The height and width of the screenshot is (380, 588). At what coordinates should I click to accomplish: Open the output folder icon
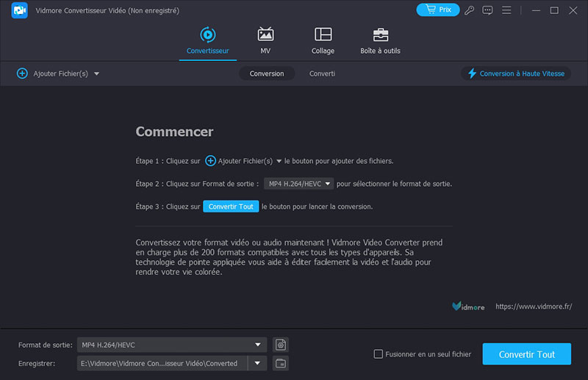[x=281, y=363]
